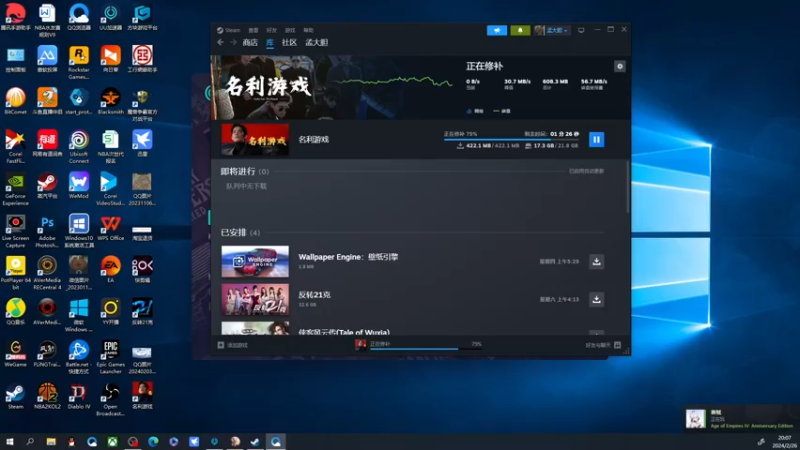Open 好友与聊天 at bottom right
The height and width of the screenshot is (450, 800).
pos(603,345)
